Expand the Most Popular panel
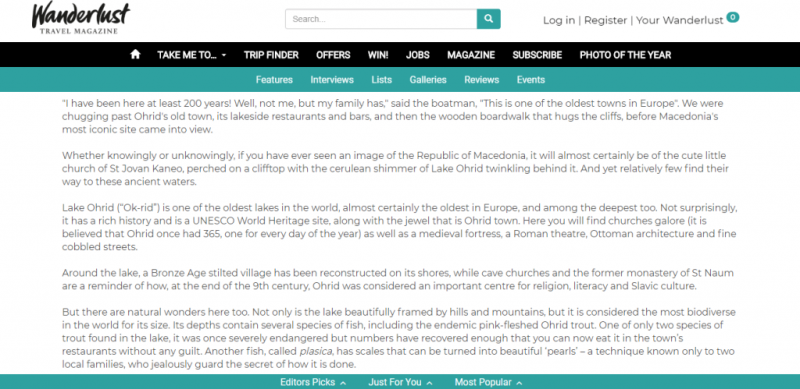 pyautogui.click(x=488, y=382)
